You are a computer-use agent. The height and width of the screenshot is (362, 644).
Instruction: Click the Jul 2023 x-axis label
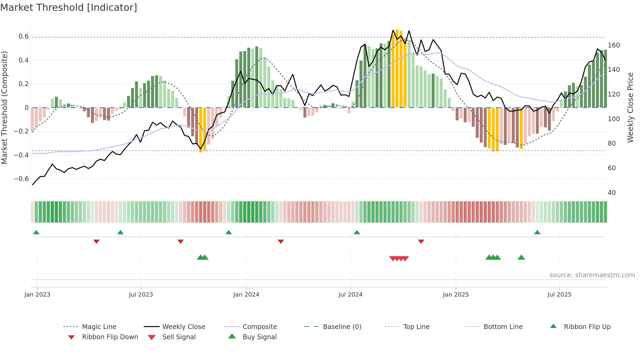tap(141, 294)
